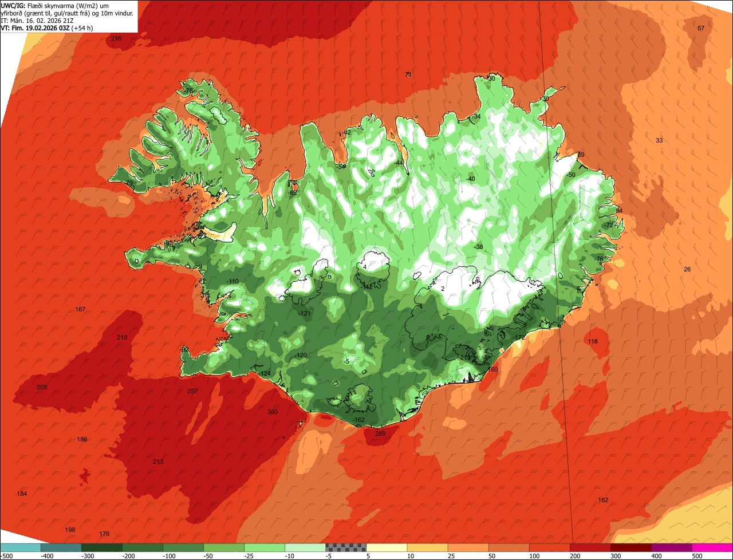Click the land value '-110' in west Iceland
Viewport: 733px width, 560px height.
click(232, 281)
